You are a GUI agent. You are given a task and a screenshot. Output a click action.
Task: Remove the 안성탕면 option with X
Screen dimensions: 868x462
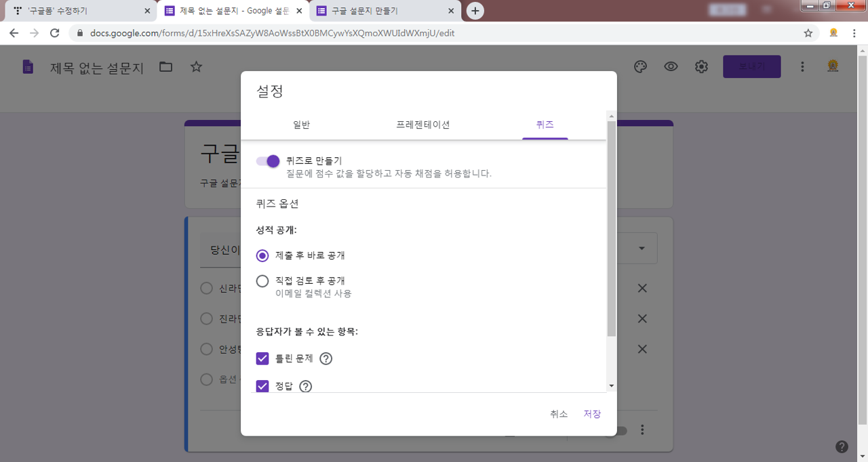(642, 350)
